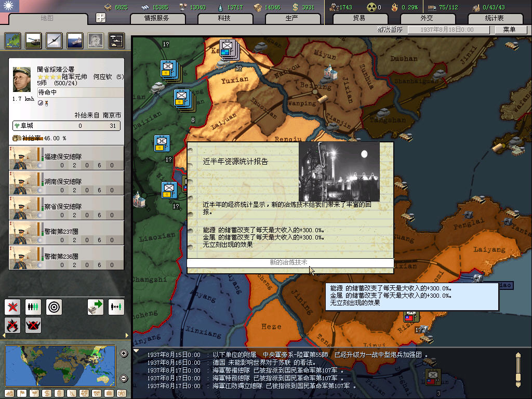Image resolution: width=532 pixels, height=399 pixels.
Task: Confirm event with 新的冶炼技术 button
Action: pos(289,263)
